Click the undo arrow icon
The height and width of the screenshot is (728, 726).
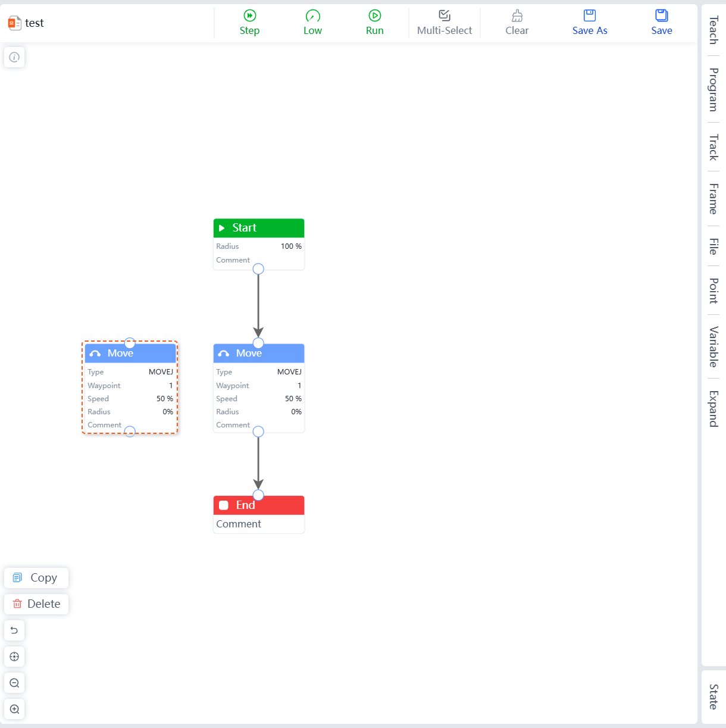14,630
